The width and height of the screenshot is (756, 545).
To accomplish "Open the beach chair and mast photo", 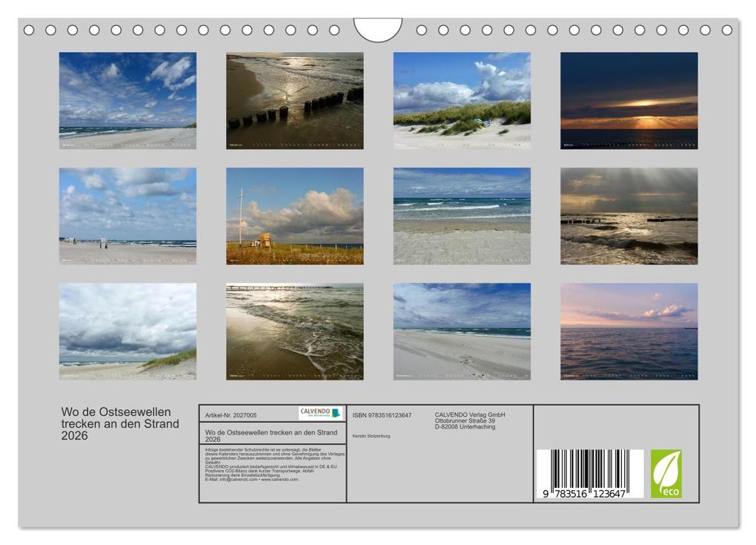I will (x=294, y=216).
